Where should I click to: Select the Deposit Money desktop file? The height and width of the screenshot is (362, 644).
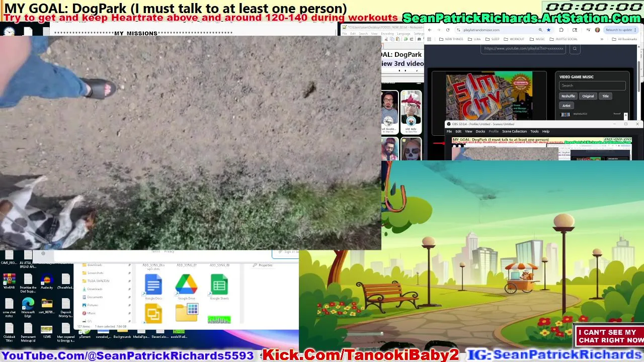click(x=65, y=307)
